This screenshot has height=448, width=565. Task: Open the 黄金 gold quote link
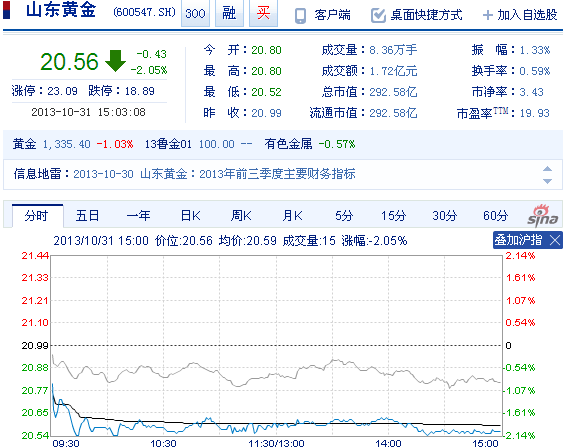(24, 144)
